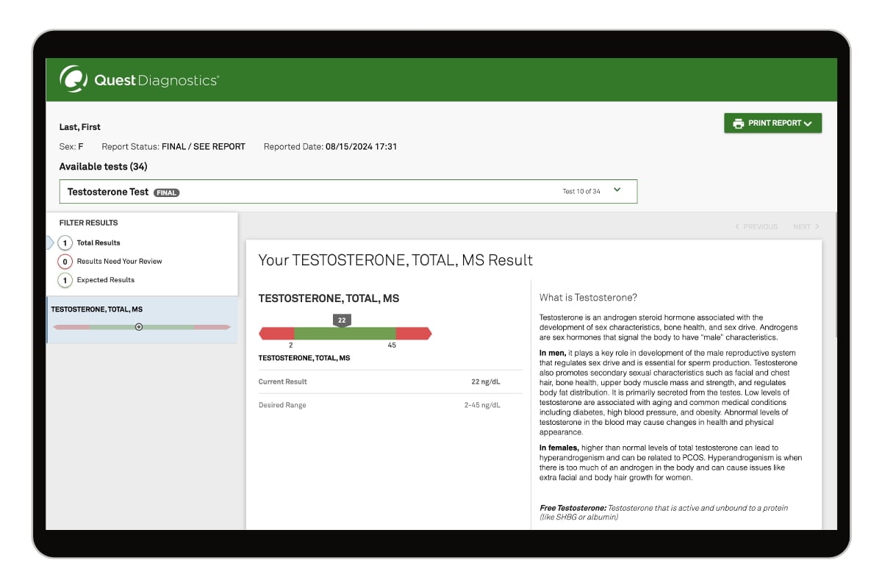This screenshot has width=882, height=588.
Task: Click the printer icon in Print Report
Action: tap(738, 123)
